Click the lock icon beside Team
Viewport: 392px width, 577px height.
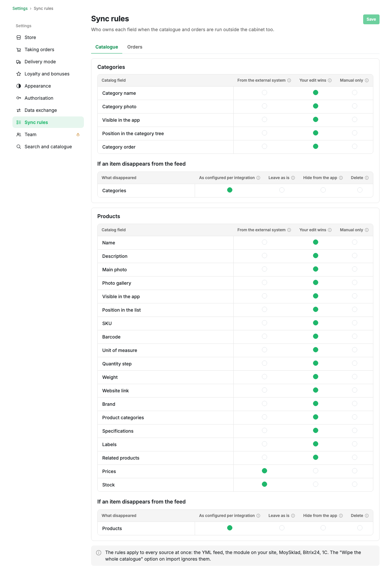[78, 134]
